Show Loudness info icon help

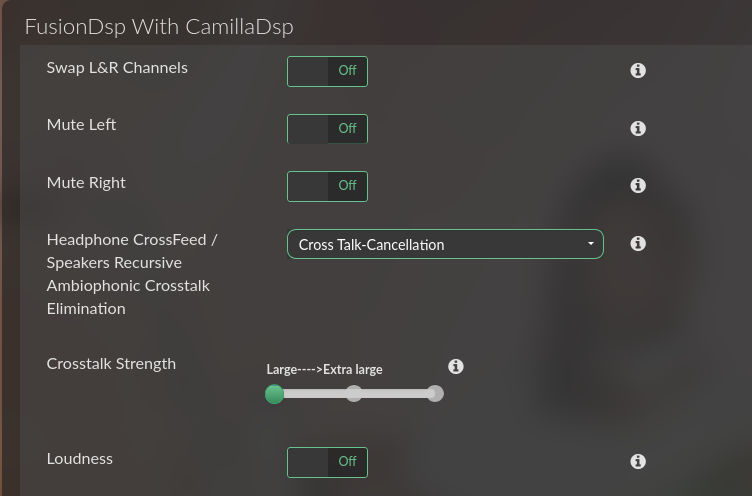(638, 461)
